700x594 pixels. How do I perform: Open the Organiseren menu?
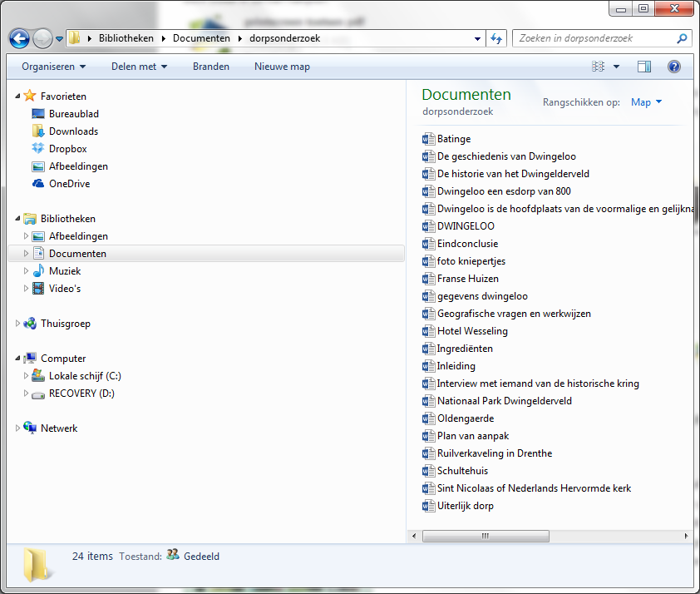coord(54,67)
